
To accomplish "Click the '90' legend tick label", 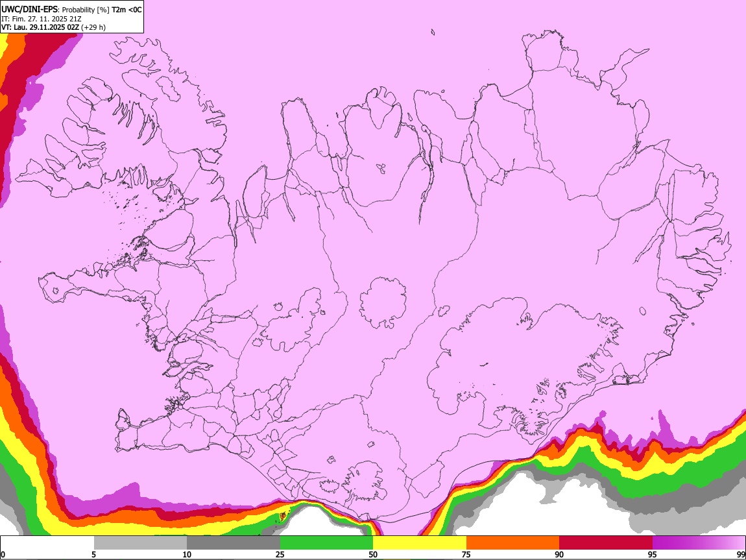I will pyautogui.click(x=559, y=555).
